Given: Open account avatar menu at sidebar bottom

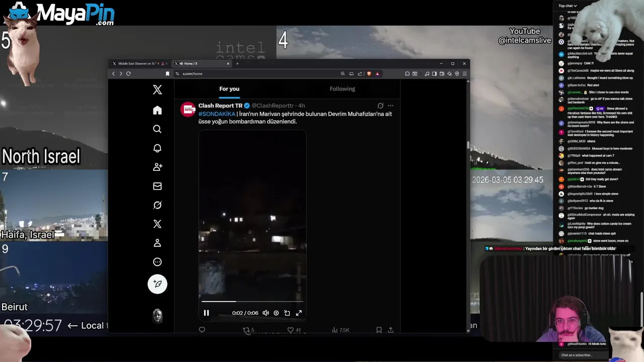Looking at the screenshot, I should 157,316.
